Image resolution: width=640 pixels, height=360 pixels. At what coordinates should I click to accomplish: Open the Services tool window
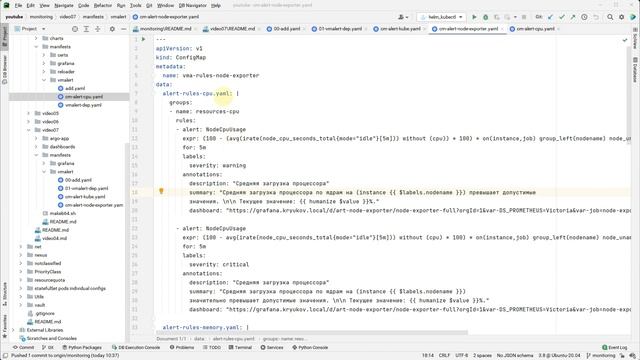coord(272,348)
